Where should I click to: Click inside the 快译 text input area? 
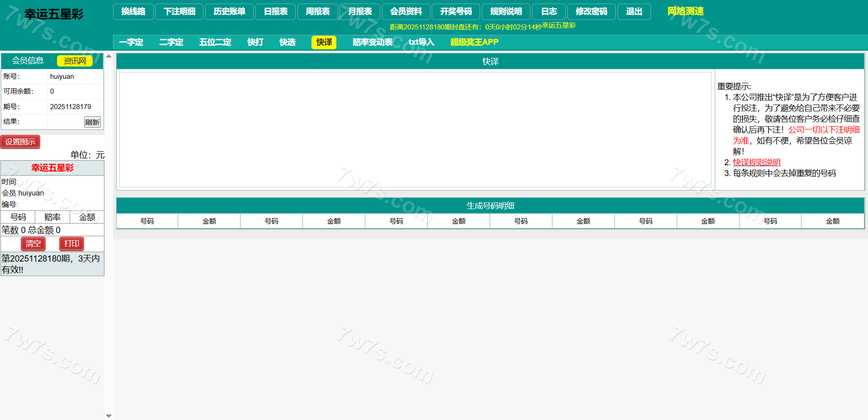tap(415, 129)
